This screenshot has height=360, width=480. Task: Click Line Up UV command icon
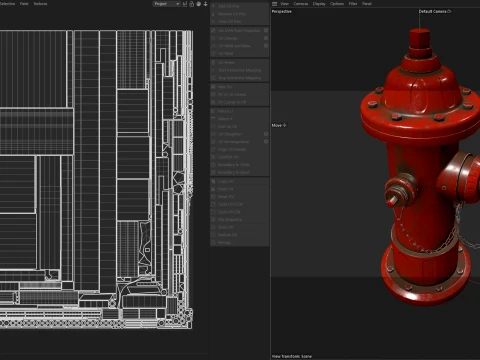[x=214, y=126]
